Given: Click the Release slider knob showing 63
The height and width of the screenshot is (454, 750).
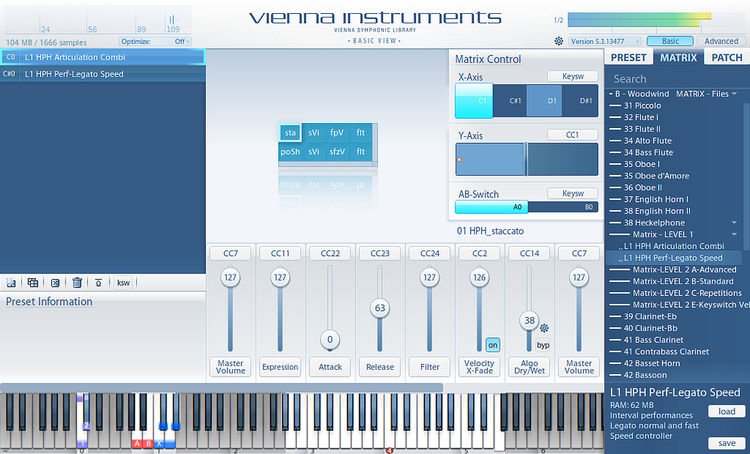Looking at the screenshot, I should point(379,308).
